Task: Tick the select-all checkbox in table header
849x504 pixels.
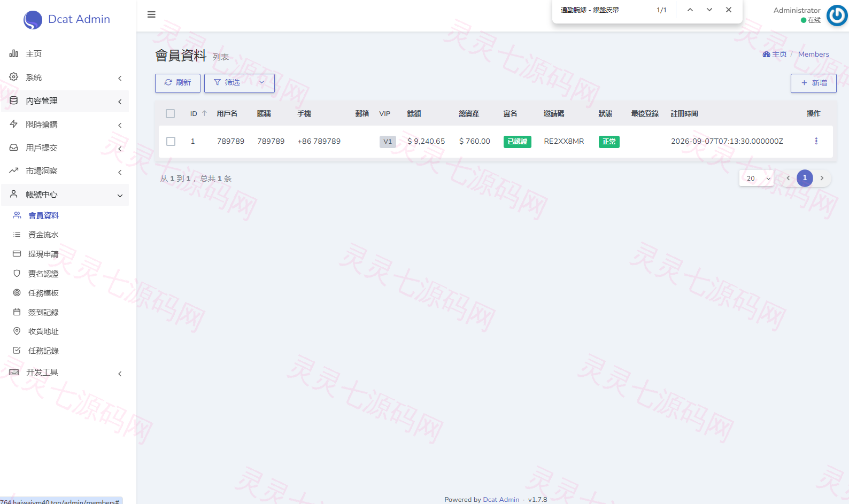Action: tap(171, 113)
